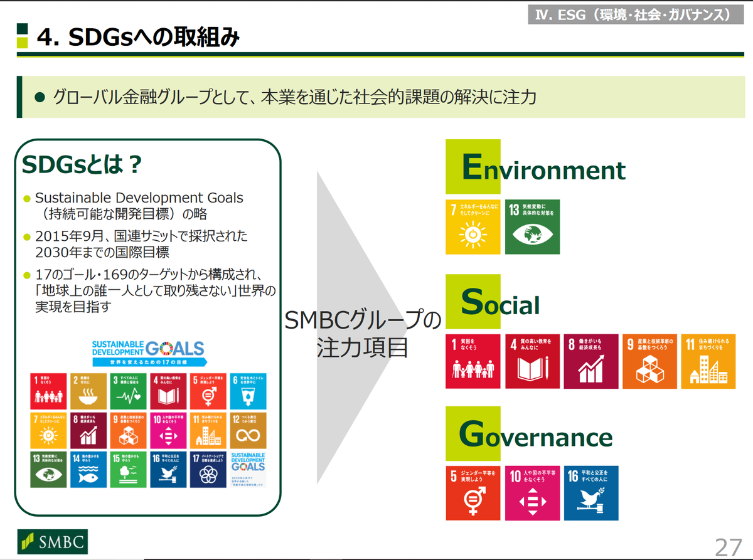Click goal 1 tile in the 17-goals grid
Viewport: 753px width, 560px height.
point(48,391)
